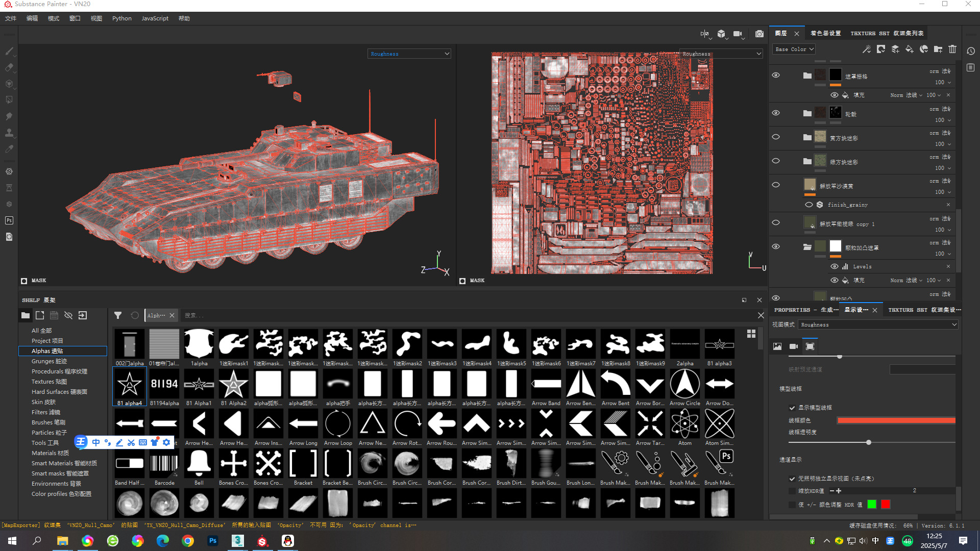This screenshot has width=980, height=551.
Task: Toggle visibility of finish_grainy effect
Action: [x=809, y=205]
